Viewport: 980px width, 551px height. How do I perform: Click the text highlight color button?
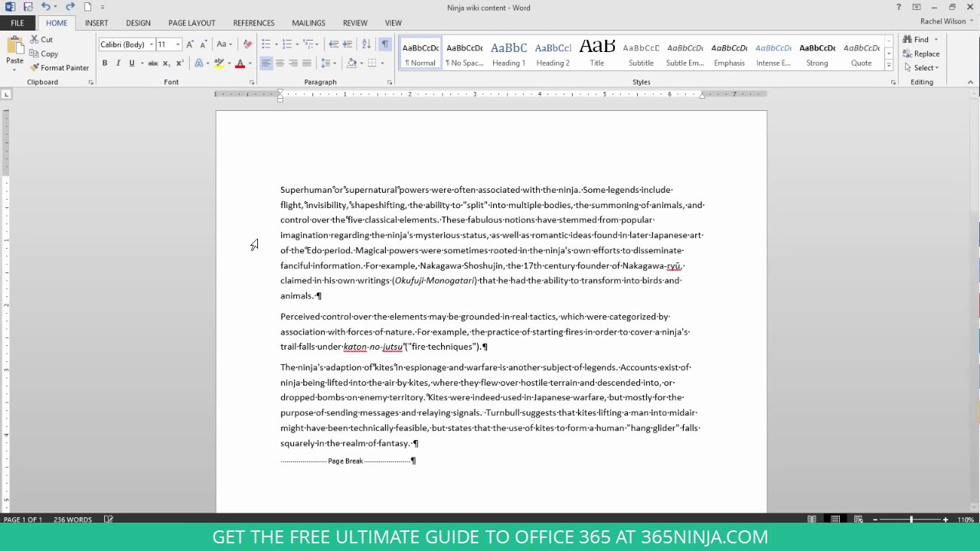click(219, 63)
